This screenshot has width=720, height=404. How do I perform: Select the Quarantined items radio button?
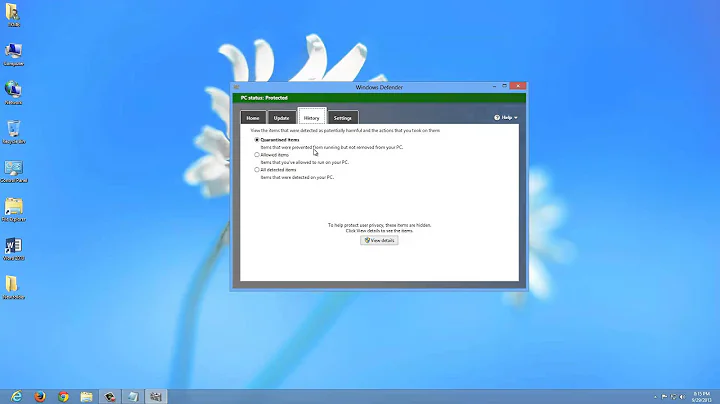click(x=257, y=140)
